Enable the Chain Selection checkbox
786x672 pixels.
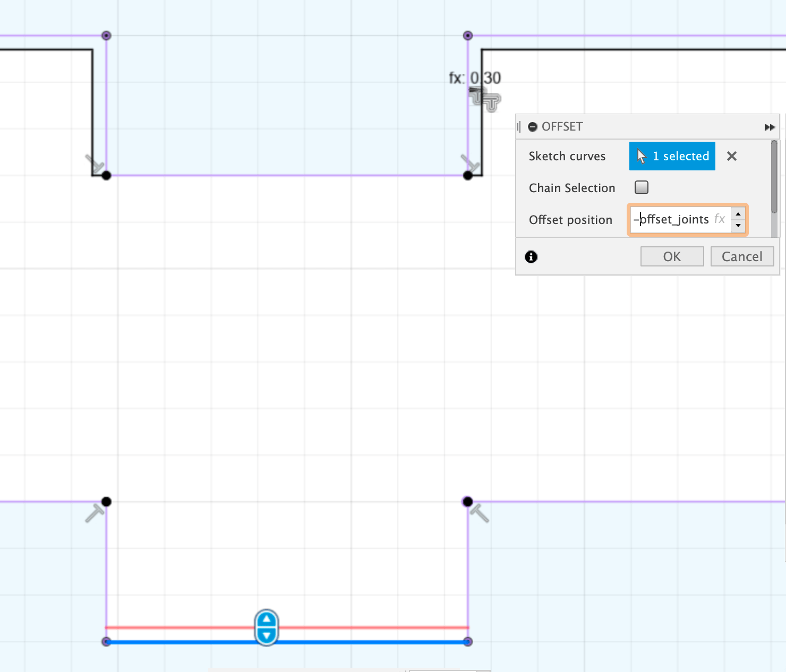(x=642, y=187)
